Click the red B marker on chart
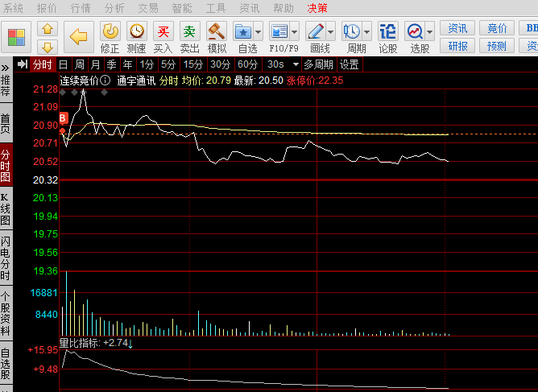Image resolution: width=538 pixels, height=392 pixels. (64, 118)
